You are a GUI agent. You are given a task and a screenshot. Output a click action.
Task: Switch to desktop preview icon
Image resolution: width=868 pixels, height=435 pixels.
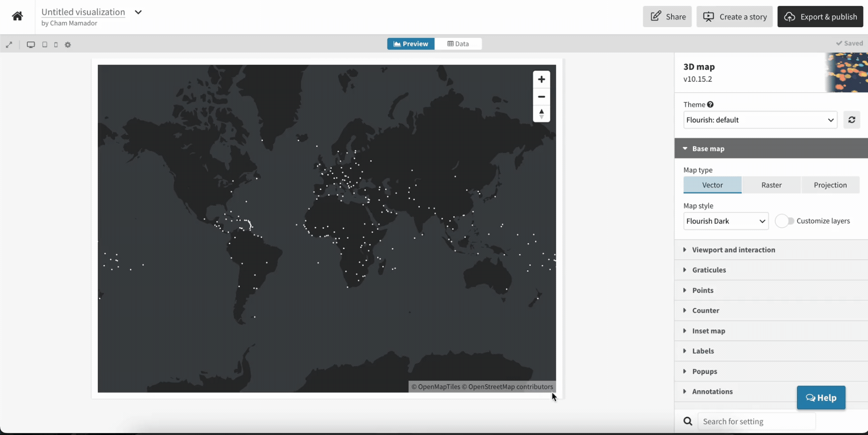(x=31, y=44)
